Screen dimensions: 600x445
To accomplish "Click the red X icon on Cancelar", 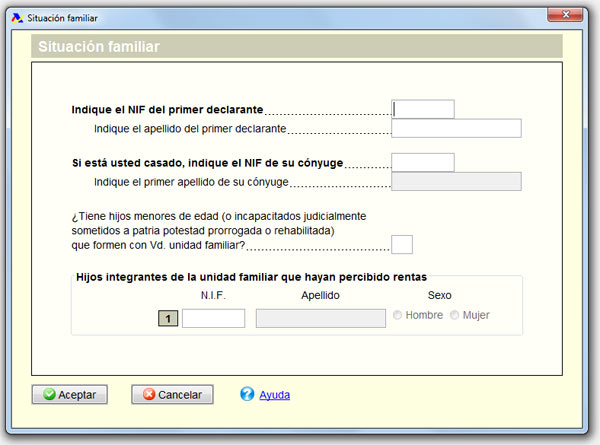I will click(x=149, y=394).
